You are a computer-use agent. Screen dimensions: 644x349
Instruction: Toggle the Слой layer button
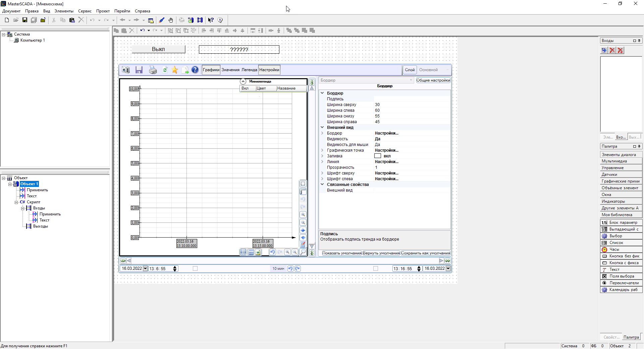410,70
